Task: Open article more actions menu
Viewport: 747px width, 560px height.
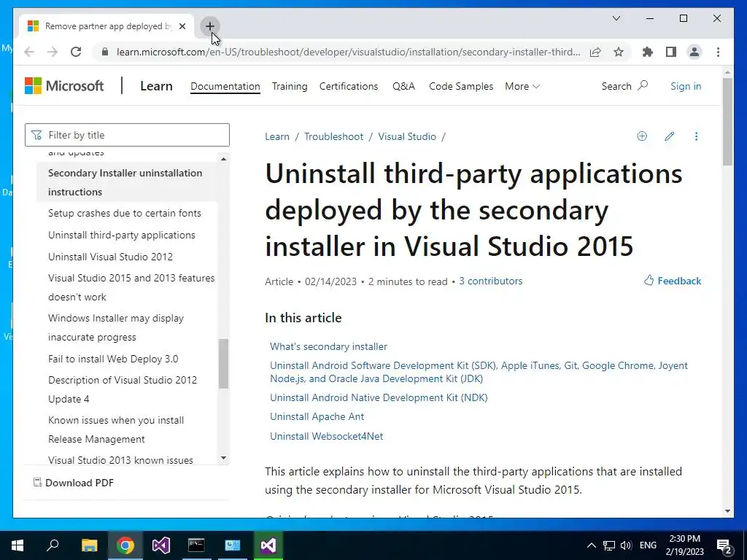Action: 696,136
